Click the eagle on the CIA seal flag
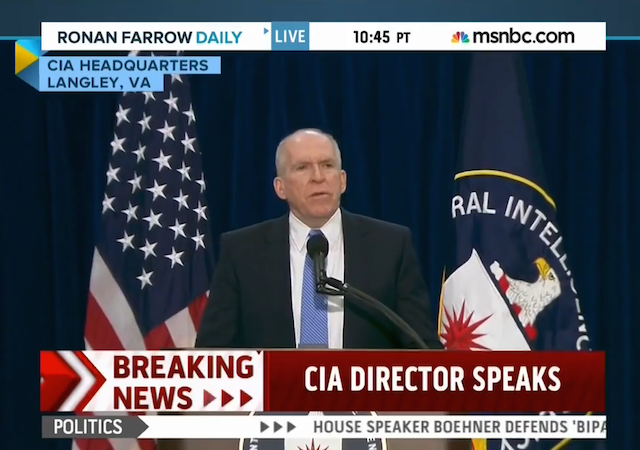The width and height of the screenshot is (640, 450). [x=527, y=293]
